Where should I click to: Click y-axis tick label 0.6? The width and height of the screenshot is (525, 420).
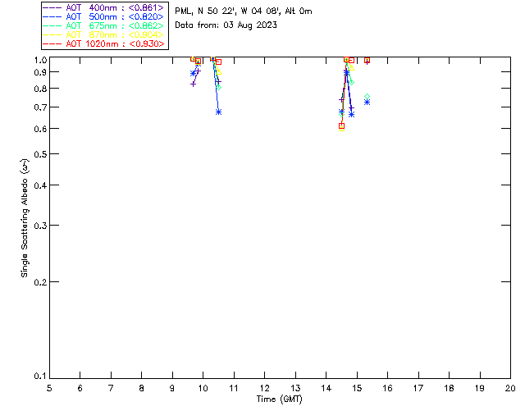(x=40, y=129)
